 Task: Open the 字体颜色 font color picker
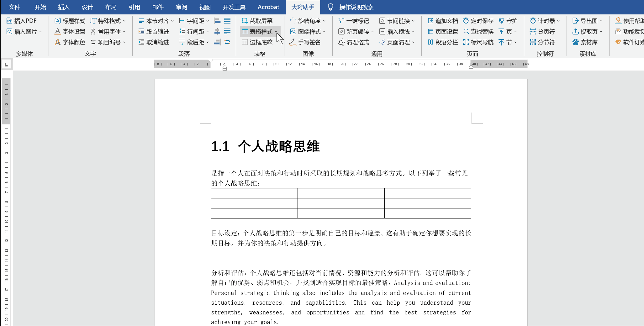pyautogui.click(x=70, y=42)
